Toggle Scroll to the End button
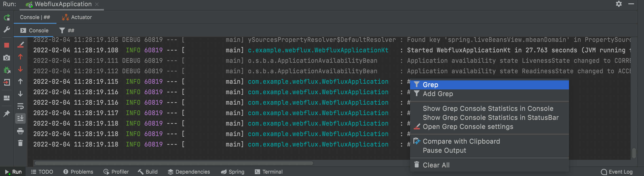 click(x=20, y=118)
